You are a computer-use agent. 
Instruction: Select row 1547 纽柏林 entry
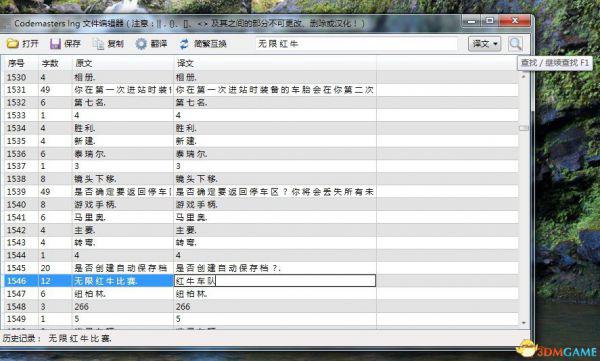pyautogui.click(x=261, y=294)
